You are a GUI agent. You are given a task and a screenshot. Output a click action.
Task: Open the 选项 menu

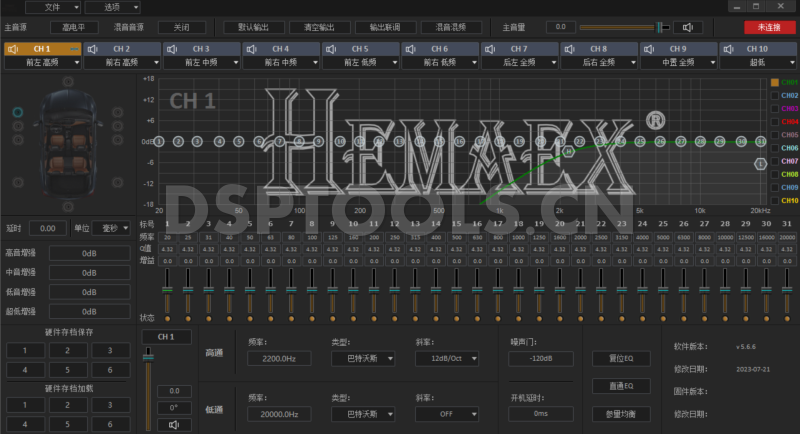[x=119, y=7]
